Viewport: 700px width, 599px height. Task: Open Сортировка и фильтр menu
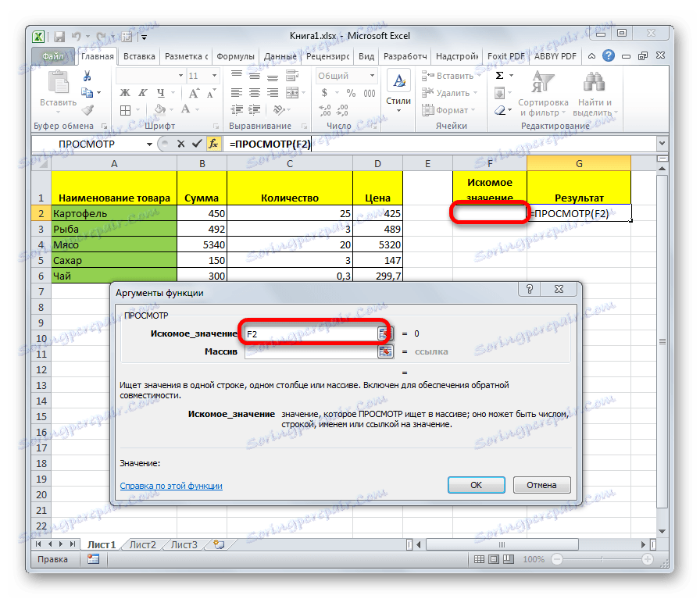(x=543, y=93)
